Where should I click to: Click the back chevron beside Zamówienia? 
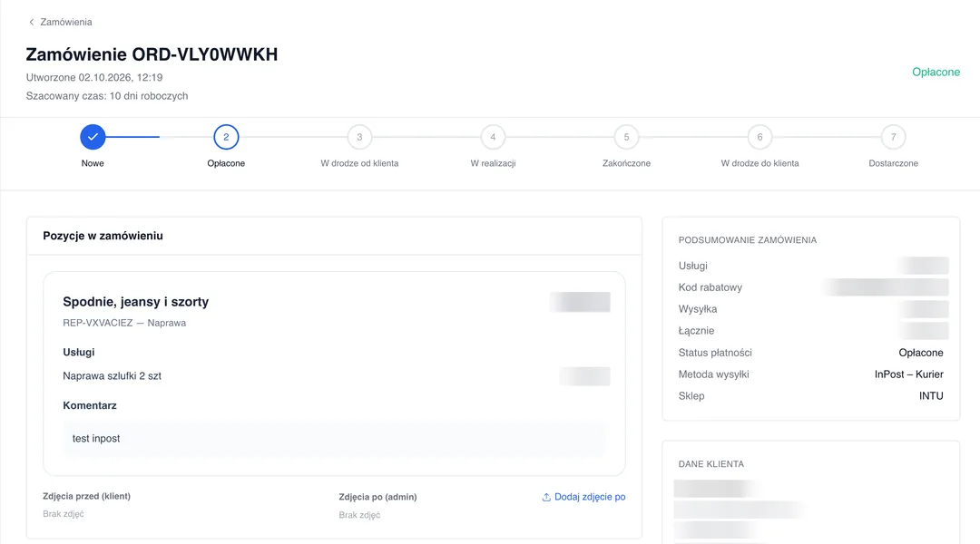click(31, 22)
